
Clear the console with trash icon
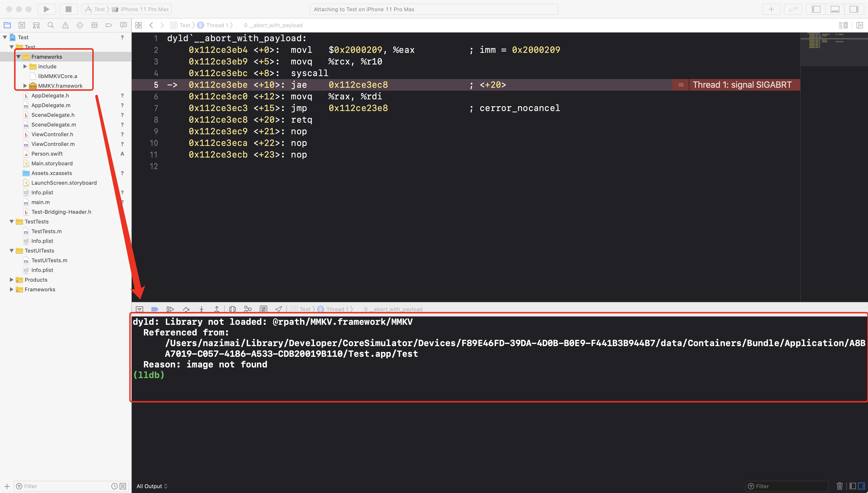click(839, 486)
